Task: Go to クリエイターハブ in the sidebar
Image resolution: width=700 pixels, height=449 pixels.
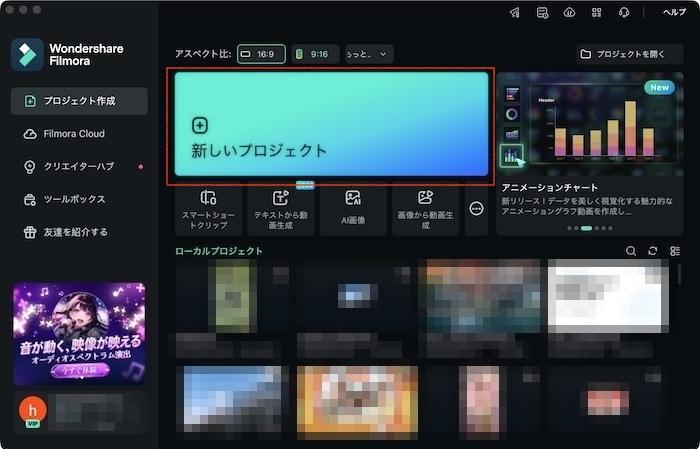Action: (79, 166)
